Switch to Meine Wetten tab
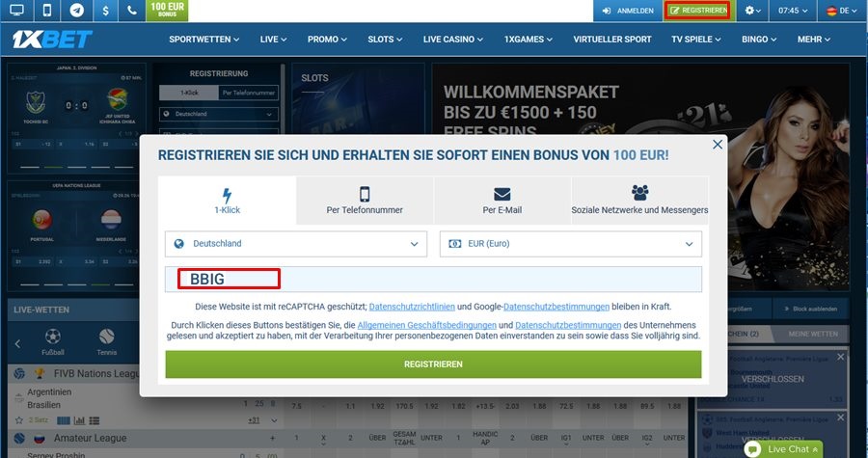 click(x=813, y=334)
